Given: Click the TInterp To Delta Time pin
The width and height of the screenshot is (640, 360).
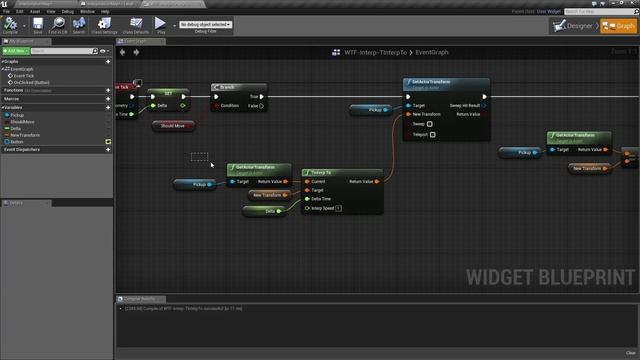Looking at the screenshot, I should tap(307, 199).
